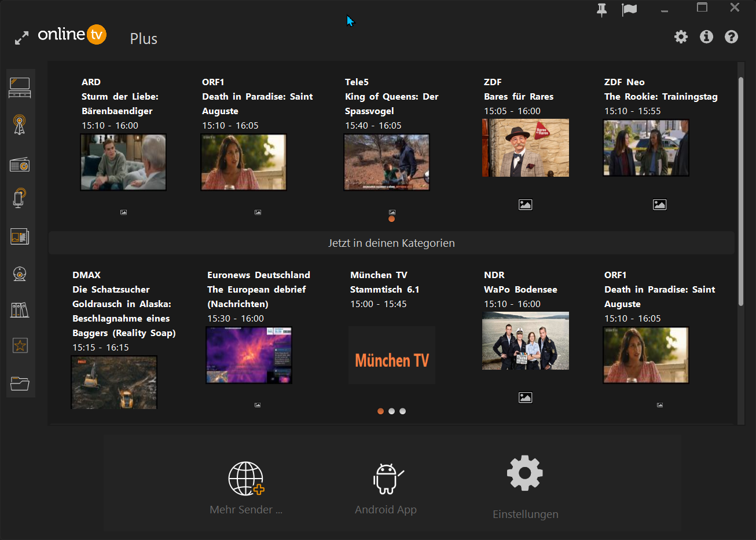756x540 pixels.
Task: Open the News media sidebar section
Action: 20,236
